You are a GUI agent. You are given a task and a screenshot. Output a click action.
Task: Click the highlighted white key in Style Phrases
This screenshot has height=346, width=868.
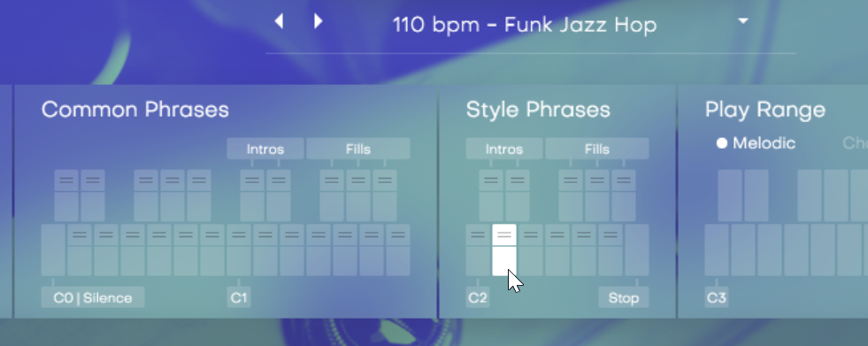click(x=504, y=250)
